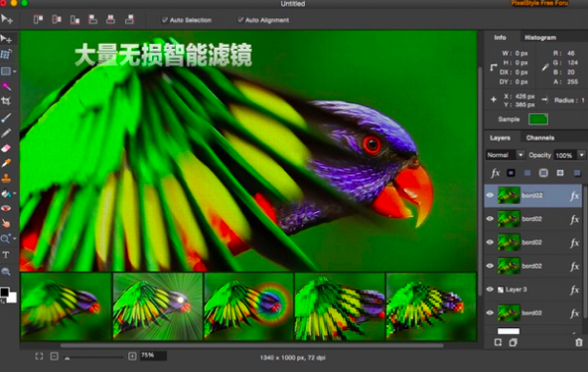Open fx effects for Layer 3
588x372 pixels.
click(x=574, y=290)
